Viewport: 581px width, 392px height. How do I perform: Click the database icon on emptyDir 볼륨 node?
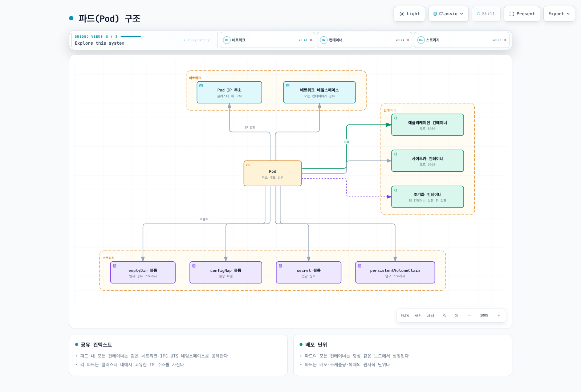tap(115, 266)
